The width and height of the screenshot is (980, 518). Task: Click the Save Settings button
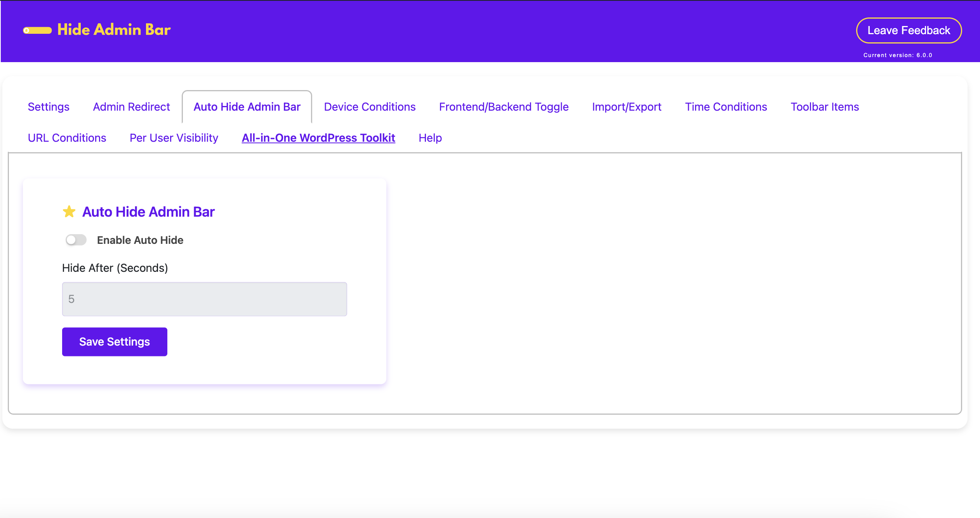[115, 342]
